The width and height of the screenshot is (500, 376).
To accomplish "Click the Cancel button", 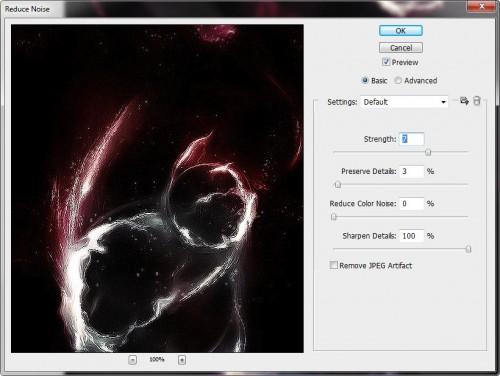I will click(401, 48).
